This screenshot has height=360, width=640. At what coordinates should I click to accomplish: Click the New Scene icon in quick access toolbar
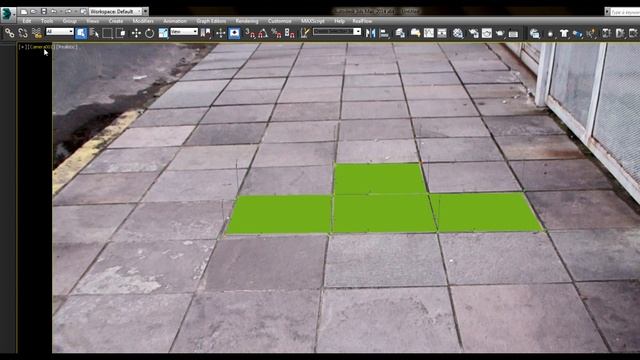tap(24, 12)
